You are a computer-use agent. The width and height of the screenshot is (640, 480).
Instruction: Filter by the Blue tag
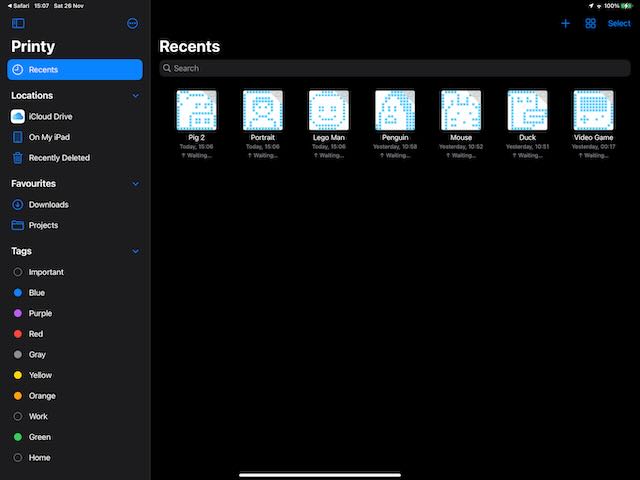click(75, 293)
